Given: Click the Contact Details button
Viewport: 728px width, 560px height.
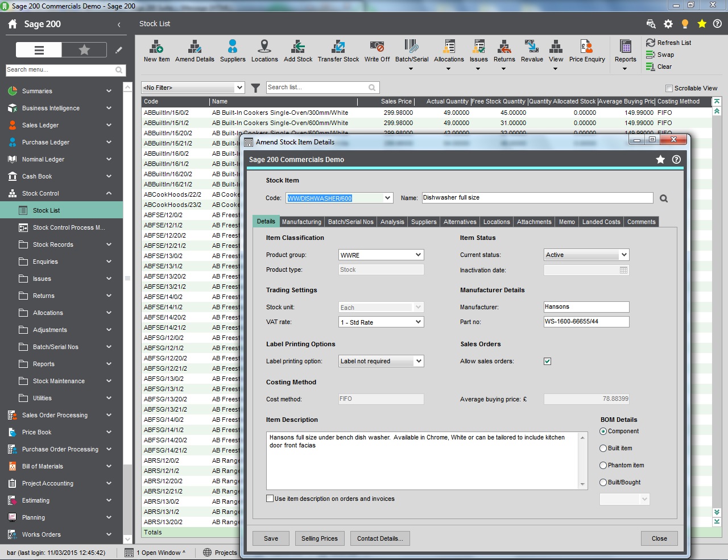Looking at the screenshot, I should 380,538.
